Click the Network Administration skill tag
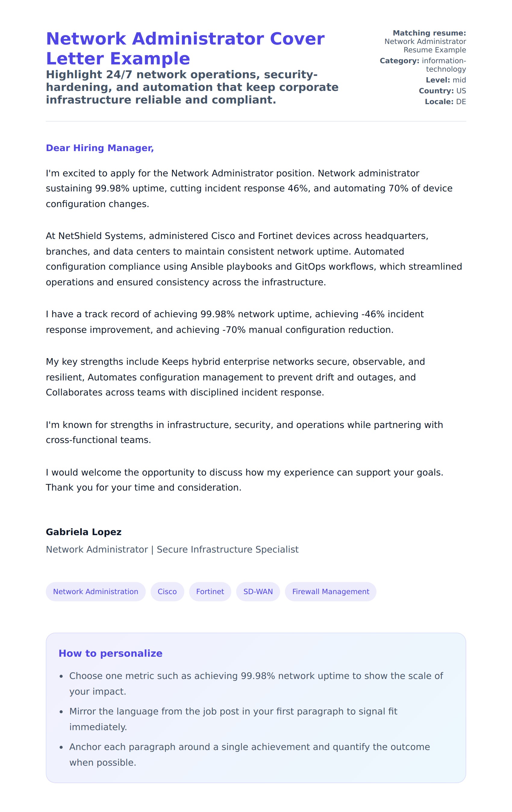Viewport: 512px width, 812px height. (x=95, y=591)
